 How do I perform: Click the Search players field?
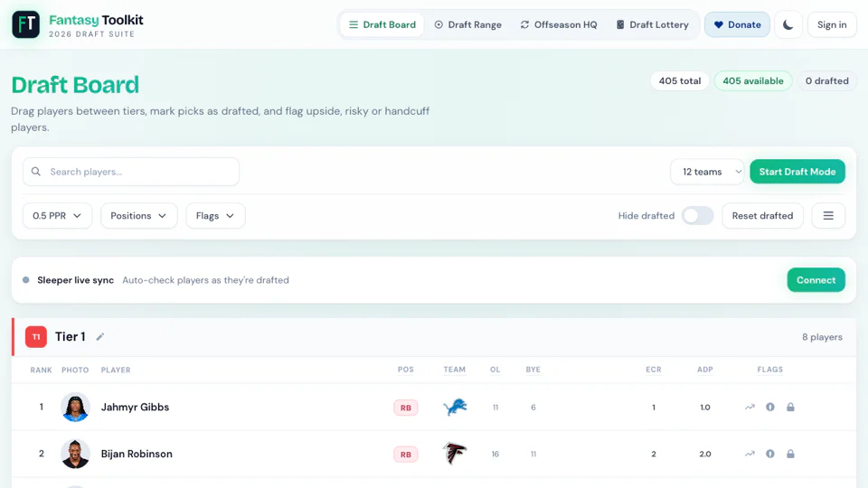131,172
